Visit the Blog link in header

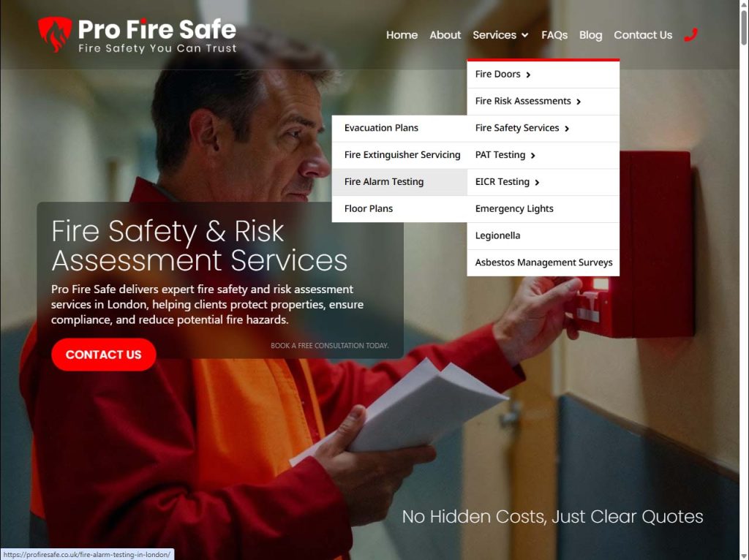[590, 35]
